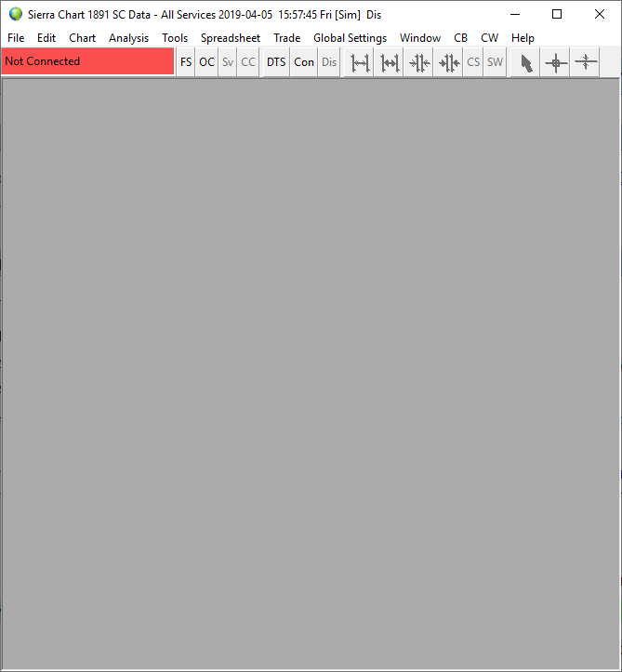Screen dimensions: 622x672
Task: Open the Chart menu
Action: click(82, 38)
